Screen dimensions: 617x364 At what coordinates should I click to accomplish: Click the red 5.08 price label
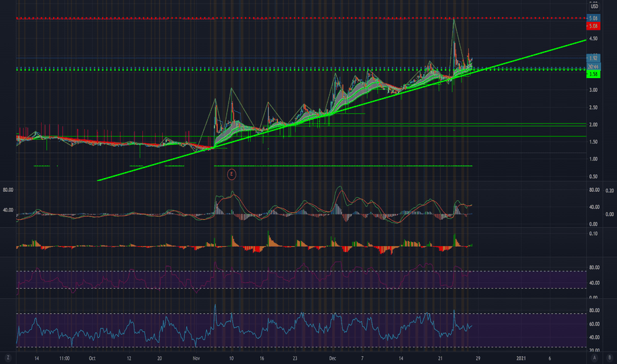pyautogui.click(x=593, y=26)
